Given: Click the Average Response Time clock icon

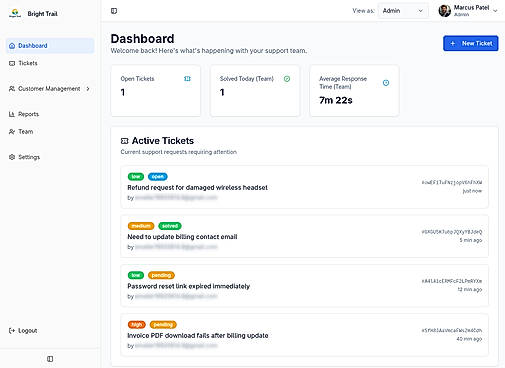Looking at the screenshot, I should [386, 83].
